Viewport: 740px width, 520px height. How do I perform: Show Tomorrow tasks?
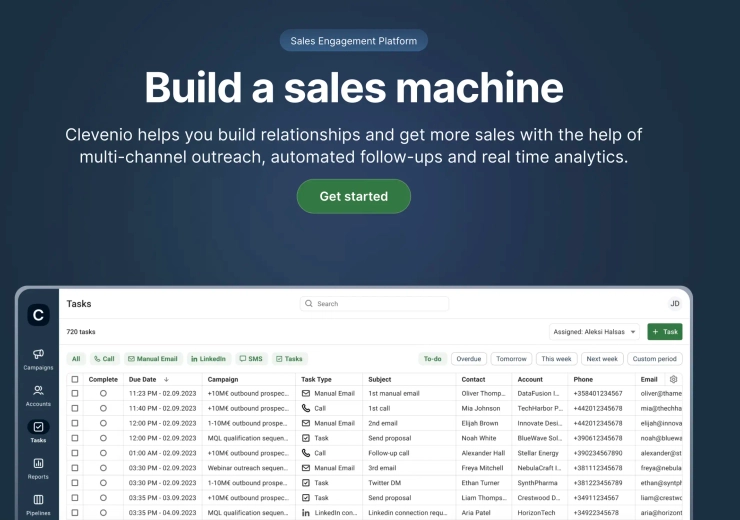pos(511,359)
